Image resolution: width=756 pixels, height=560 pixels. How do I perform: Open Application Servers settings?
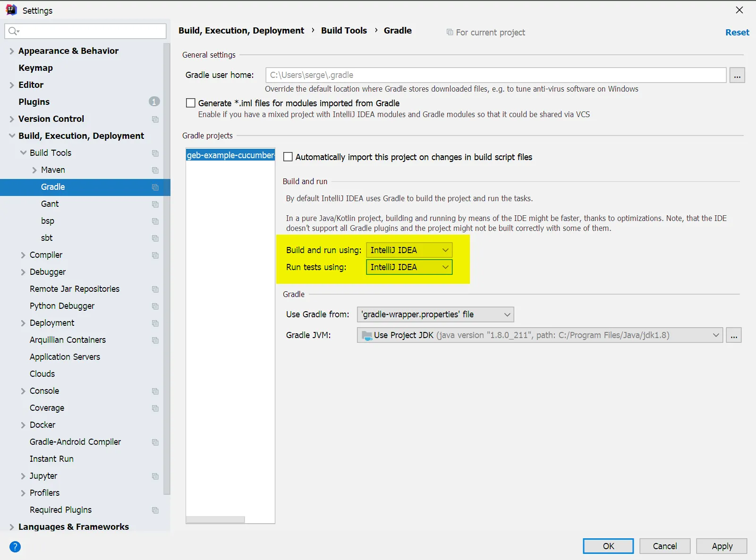pos(65,357)
